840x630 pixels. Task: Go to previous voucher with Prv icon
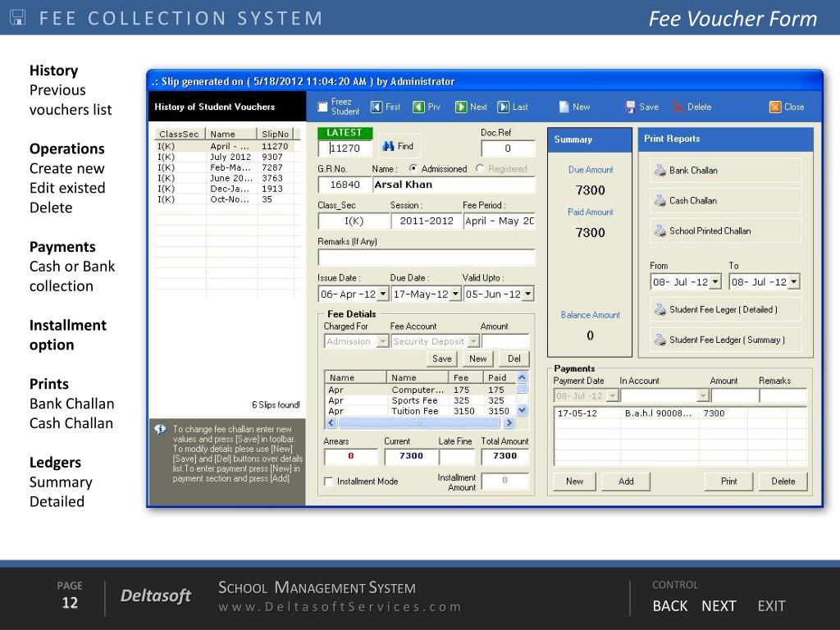tap(418, 107)
